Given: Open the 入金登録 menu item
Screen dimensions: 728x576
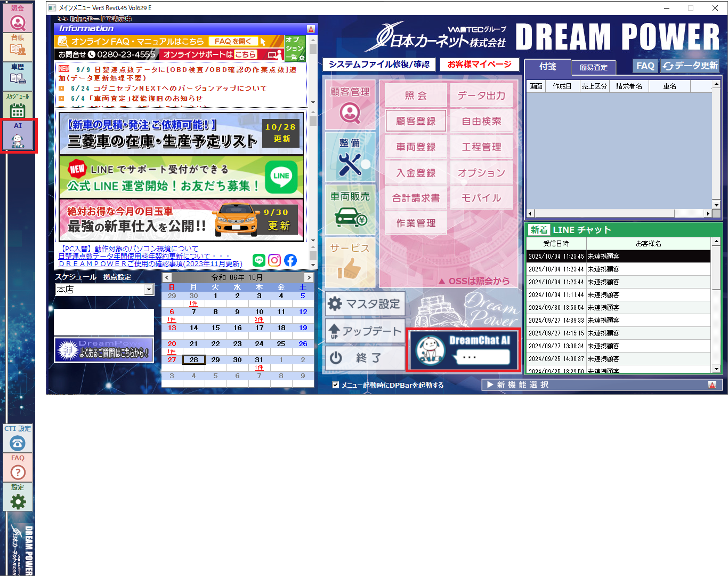Looking at the screenshot, I should pos(416,173).
